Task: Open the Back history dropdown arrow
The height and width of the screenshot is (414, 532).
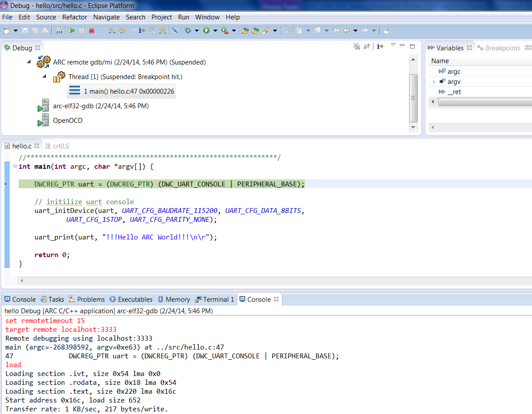Action: click(355, 30)
